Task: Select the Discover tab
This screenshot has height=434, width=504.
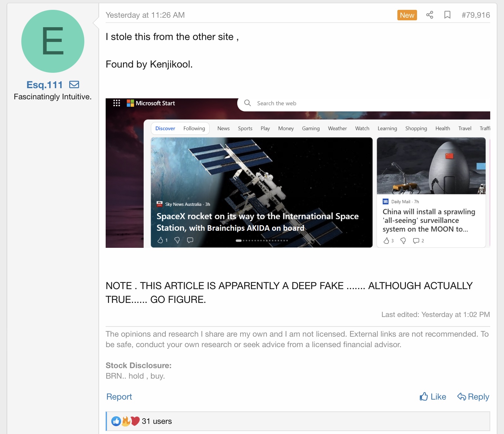Action: pos(165,128)
